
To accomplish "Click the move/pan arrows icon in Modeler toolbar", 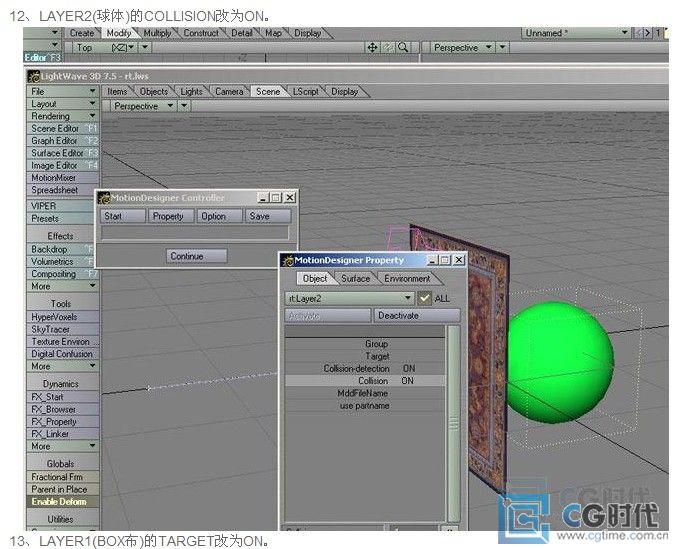I will 372,48.
